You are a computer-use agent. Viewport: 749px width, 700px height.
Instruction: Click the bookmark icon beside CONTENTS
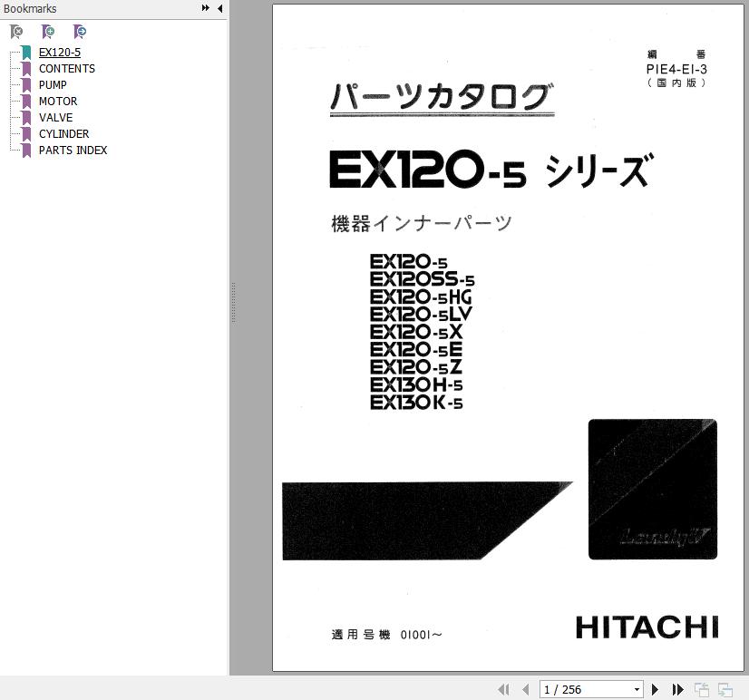(26, 69)
